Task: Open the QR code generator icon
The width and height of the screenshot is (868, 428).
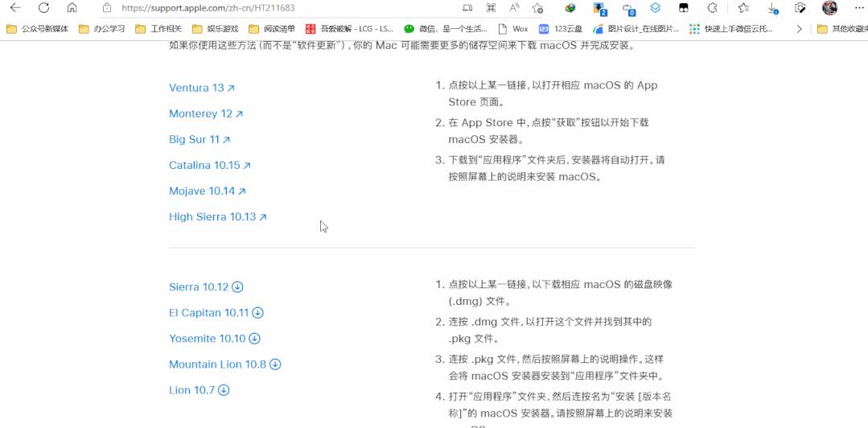Action: (x=491, y=8)
